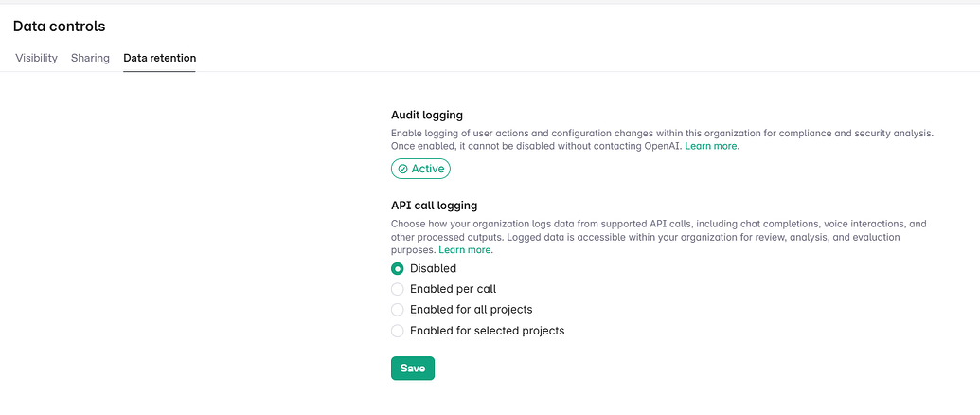The height and width of the screenshot is (415, 980).
Task: Choose the Enabled per call radio option
Action: point(397,289)
